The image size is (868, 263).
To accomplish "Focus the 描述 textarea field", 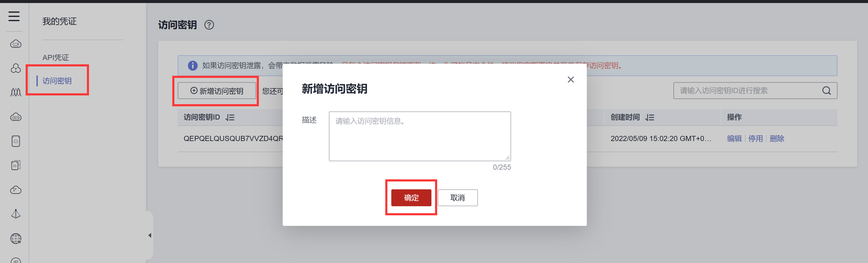I will [x=420, y=136].
